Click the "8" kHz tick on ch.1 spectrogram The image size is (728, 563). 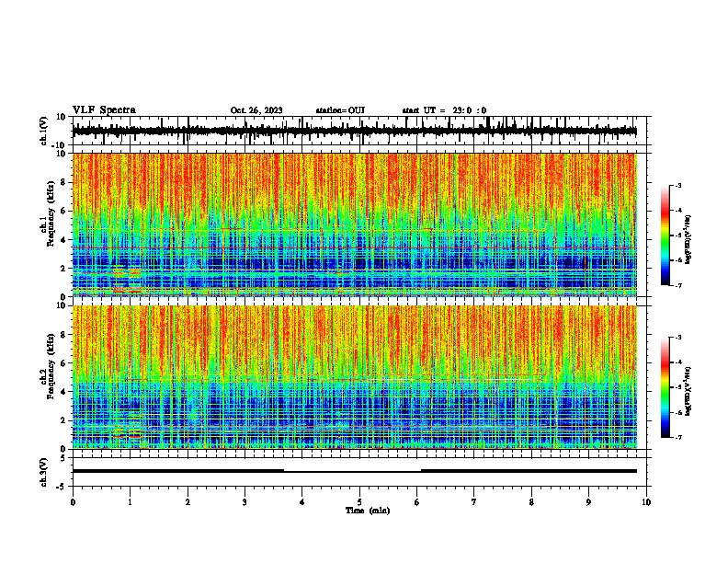(x=63, y=182)
